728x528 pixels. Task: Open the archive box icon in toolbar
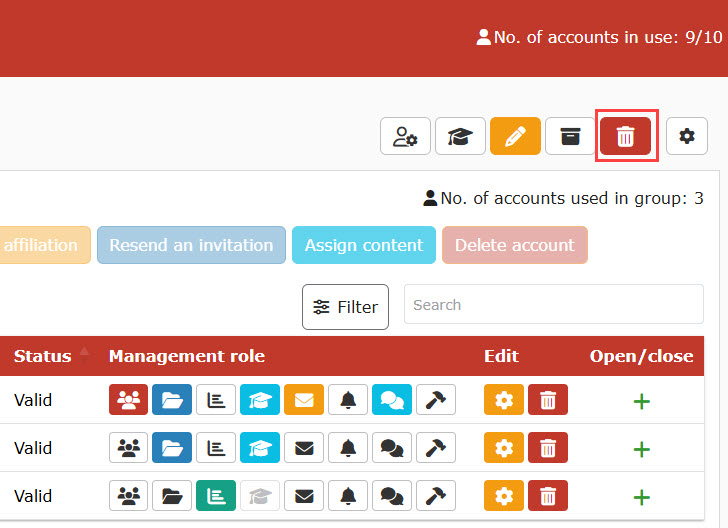[x=570, y=136]
